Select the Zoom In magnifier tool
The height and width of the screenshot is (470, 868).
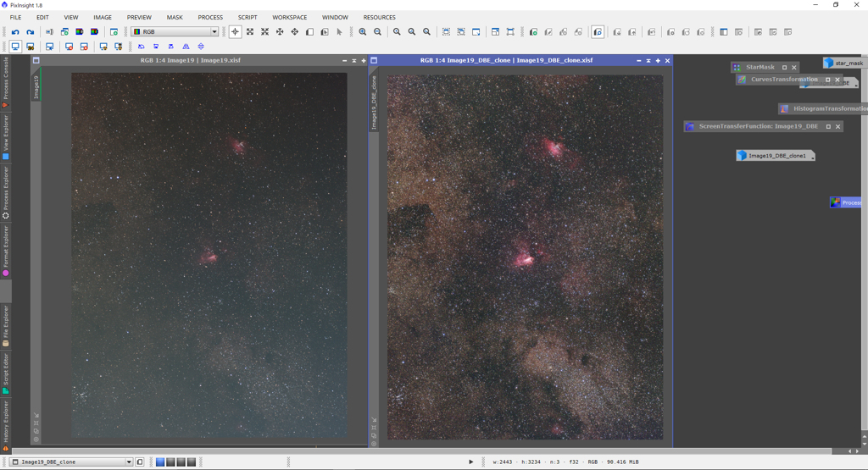[x=363, y=32]
